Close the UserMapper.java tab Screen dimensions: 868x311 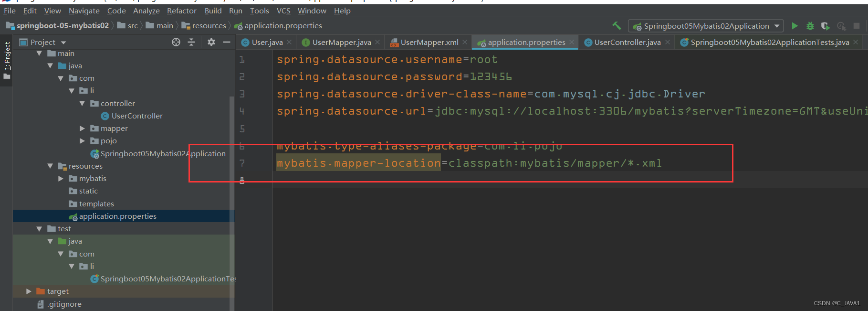[x=377, y=43]
